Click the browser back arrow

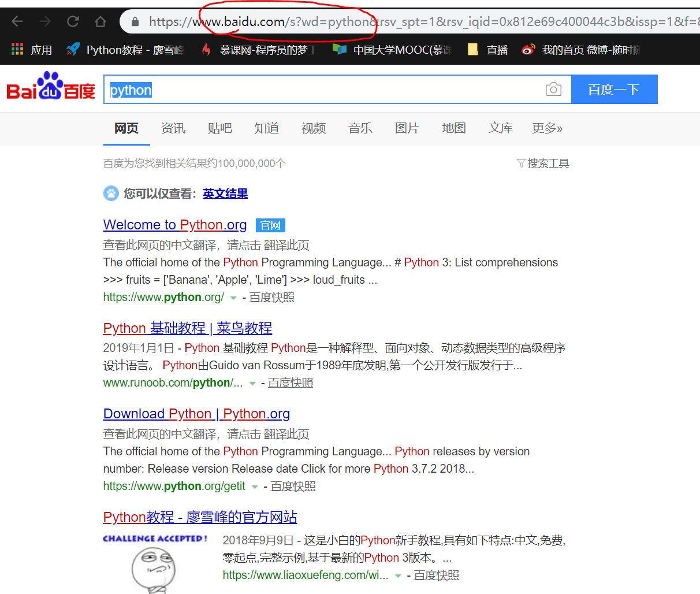click(x=17, y=21)
